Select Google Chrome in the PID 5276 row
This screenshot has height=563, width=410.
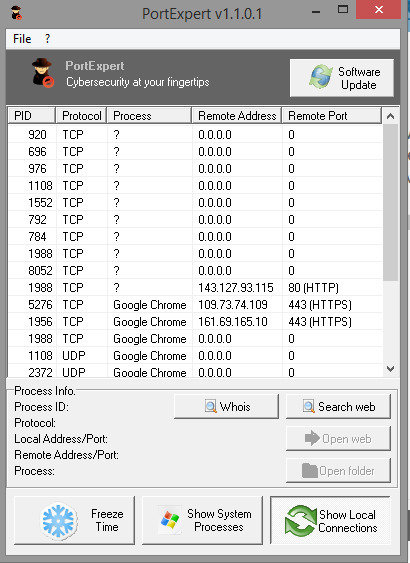tap(150, 305)
